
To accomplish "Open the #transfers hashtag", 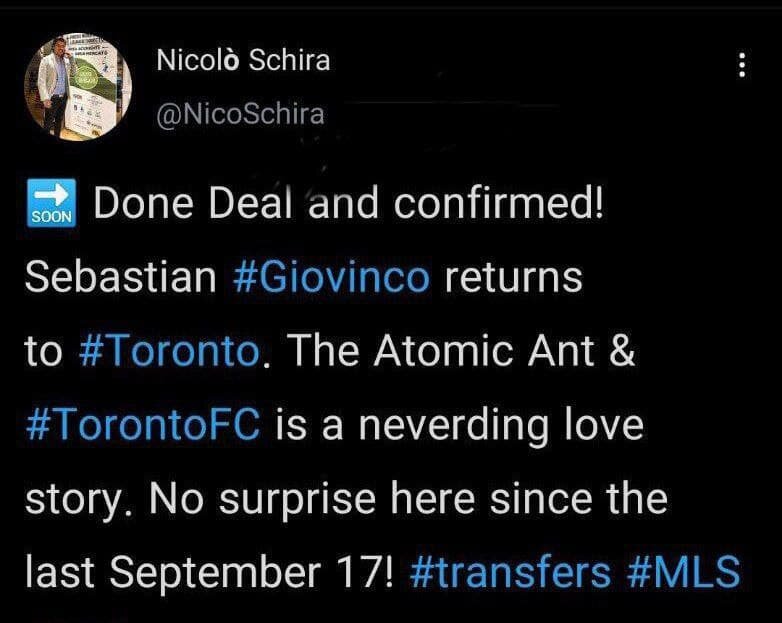I will click(x=509, y=572).
